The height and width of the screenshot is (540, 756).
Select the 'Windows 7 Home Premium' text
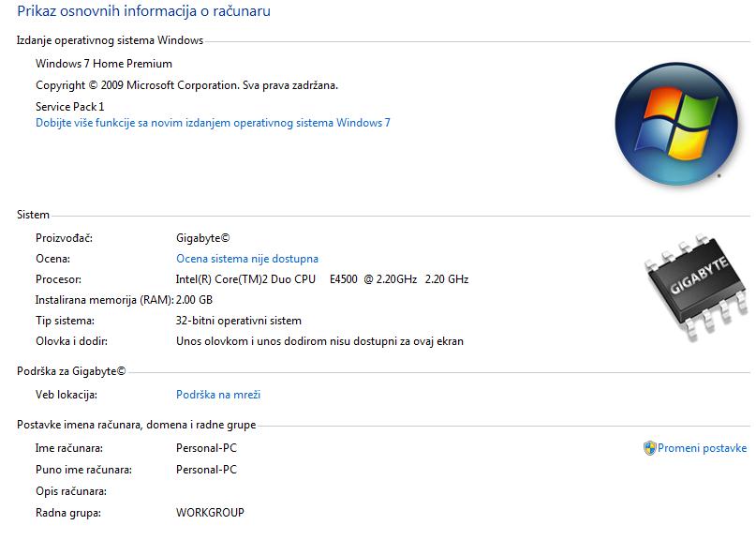104,64
